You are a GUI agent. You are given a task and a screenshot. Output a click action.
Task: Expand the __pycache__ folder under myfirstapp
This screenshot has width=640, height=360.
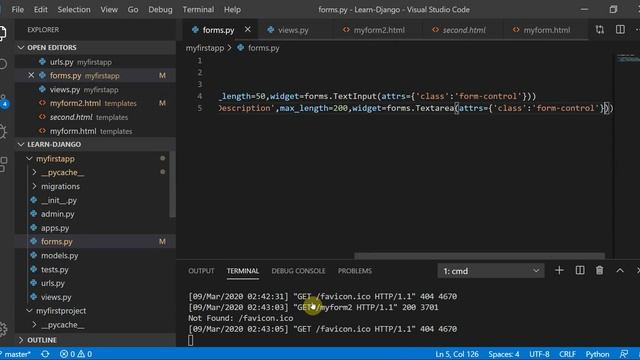click(x=62, y=173)
